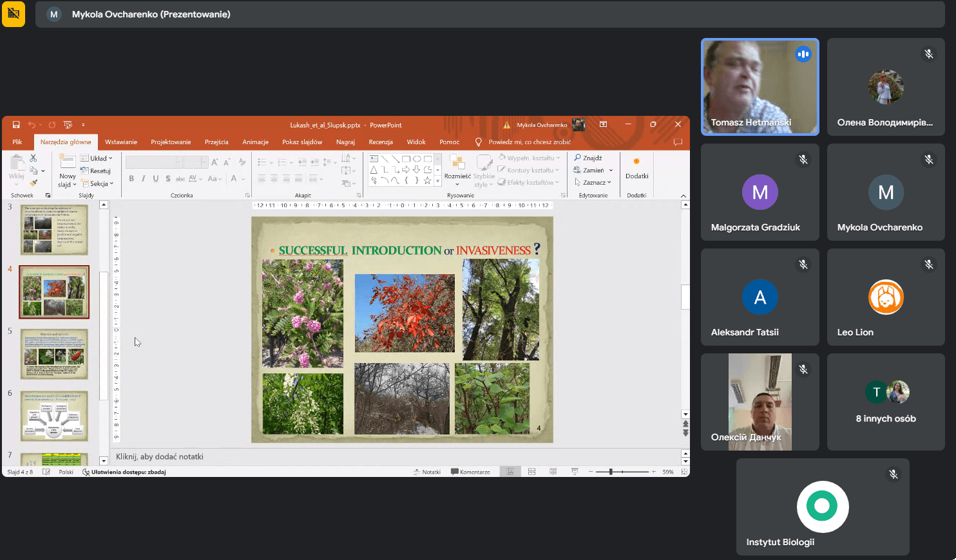
Task: Select the right arrow shape in the gallery
Action: tap(406, 170)
